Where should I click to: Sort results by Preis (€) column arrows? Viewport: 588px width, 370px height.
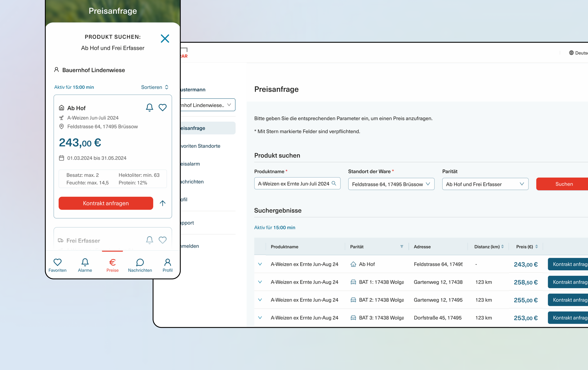tap(536, 247)
